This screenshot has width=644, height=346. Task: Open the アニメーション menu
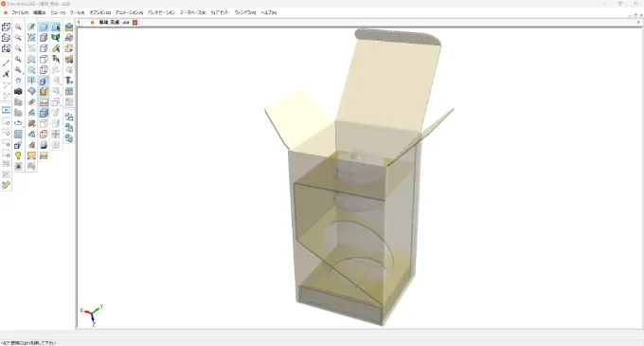tap(129, 12)
